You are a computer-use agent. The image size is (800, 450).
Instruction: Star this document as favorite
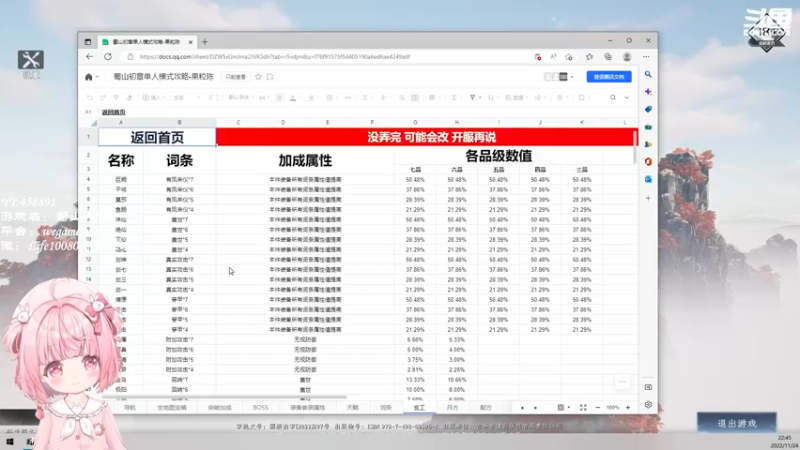pyautogui.click(x=259, y=77)
